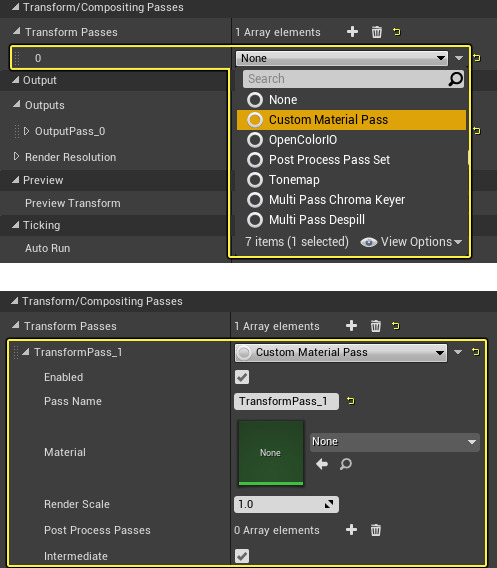Screen dimensions: 497x568
Task: Click Render Scale expand slider arrow
Action: pyautogui.click(x=329, y=504)
